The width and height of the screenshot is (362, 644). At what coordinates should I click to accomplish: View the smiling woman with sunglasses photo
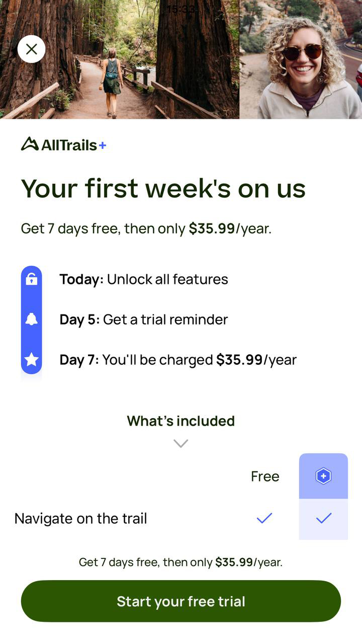coord(301,59)
